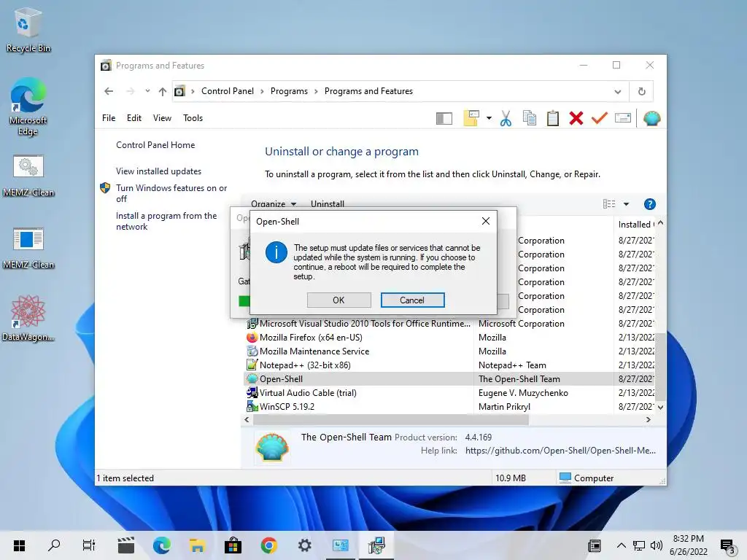This screenshot has width=747, height=560.
Task: Click the Cut scissors toolbar icon
Action: point(506,118)
